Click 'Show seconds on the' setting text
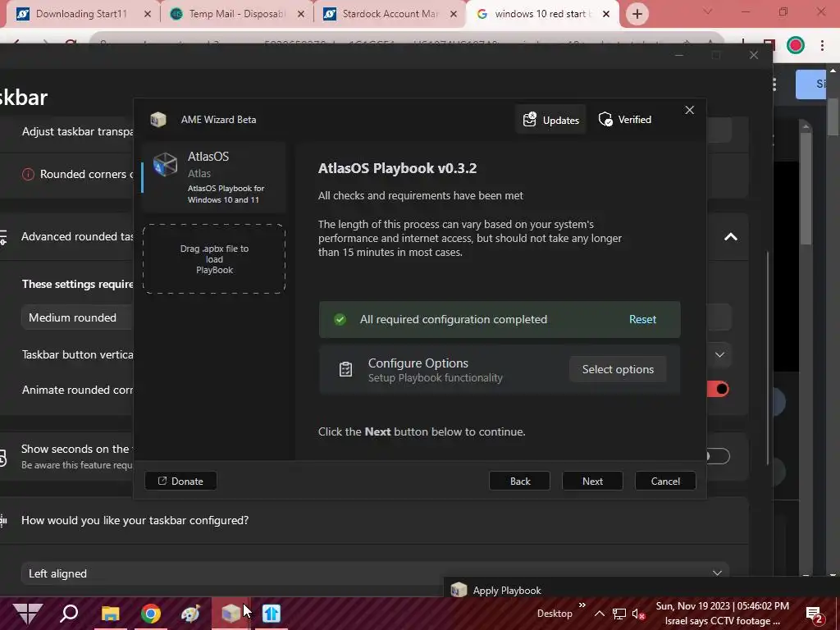 [75, 449]
